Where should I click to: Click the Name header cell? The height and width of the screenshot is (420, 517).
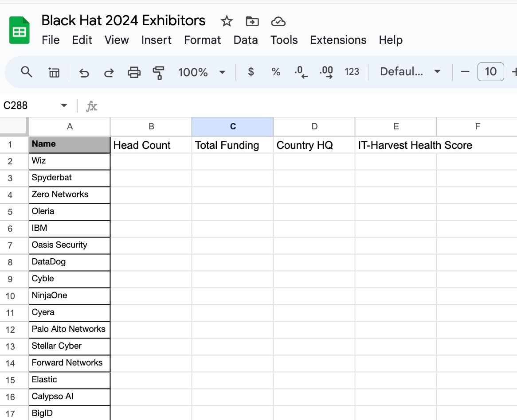70,144
